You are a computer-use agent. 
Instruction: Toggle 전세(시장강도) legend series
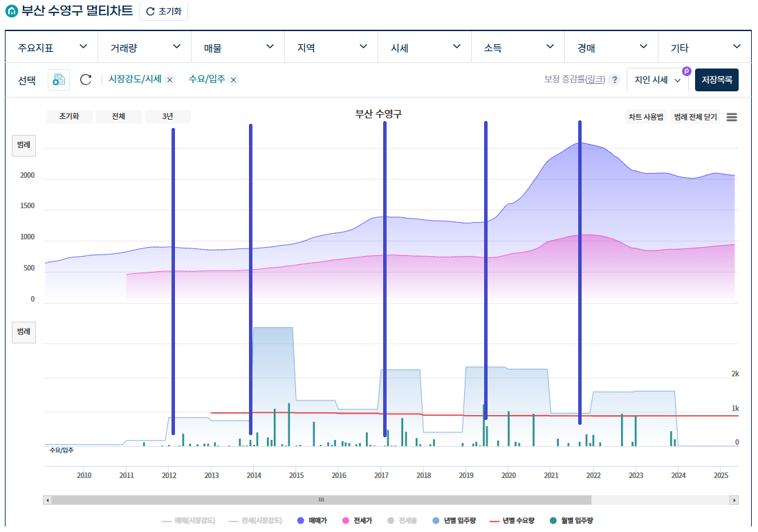coord(255,521)
